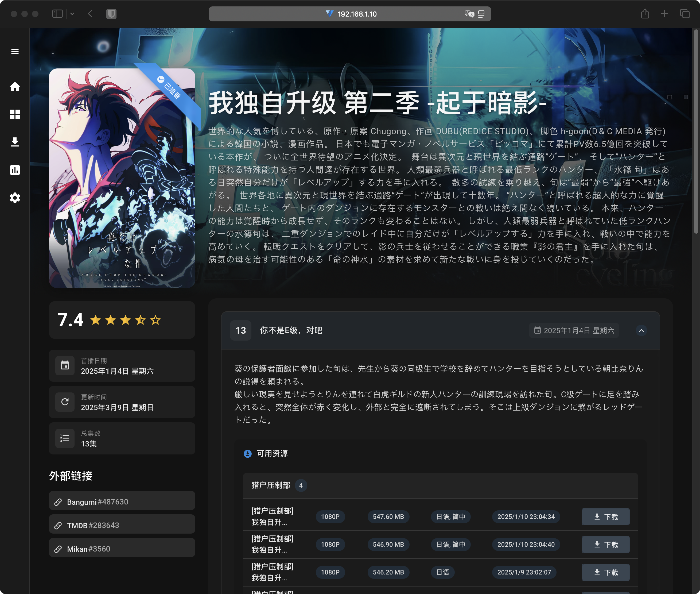
Task: Click the episode 13 date calendar chip
Action: (x=574, y=331)
